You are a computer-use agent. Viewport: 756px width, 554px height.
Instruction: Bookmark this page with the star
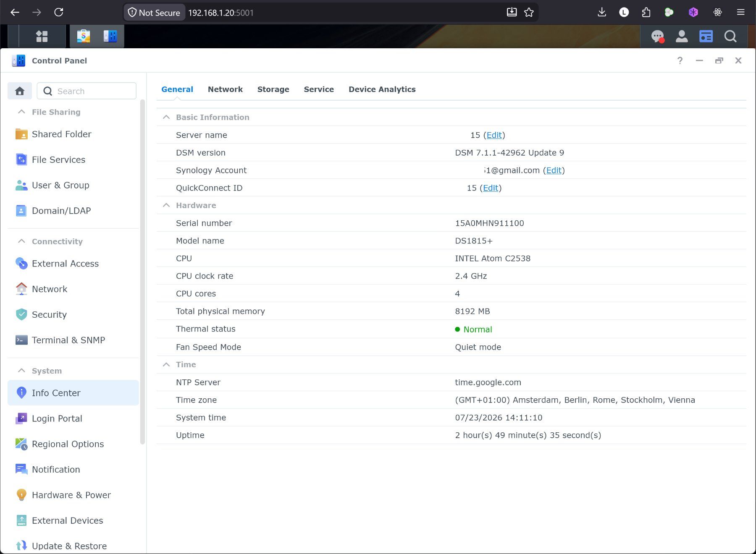(529, 12)
